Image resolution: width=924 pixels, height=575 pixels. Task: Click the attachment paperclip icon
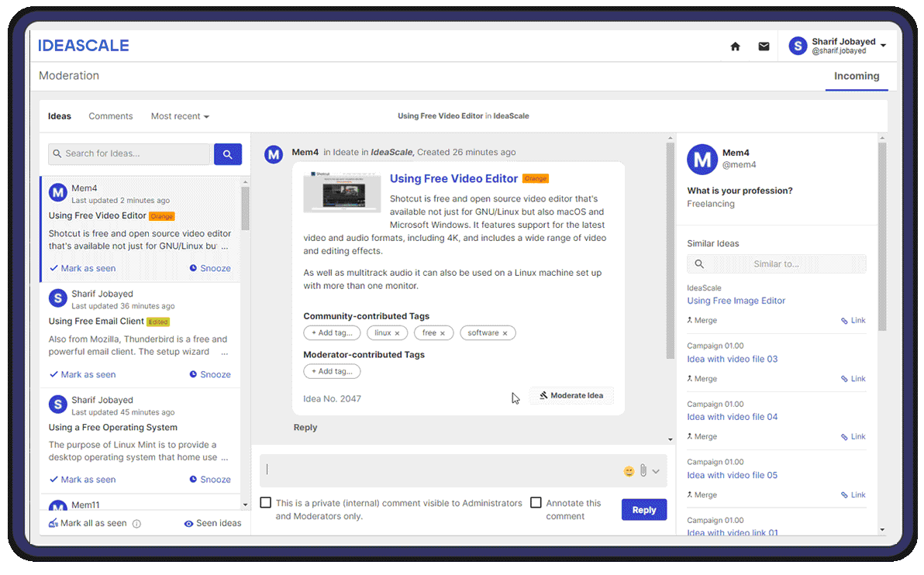click(643, 470)
